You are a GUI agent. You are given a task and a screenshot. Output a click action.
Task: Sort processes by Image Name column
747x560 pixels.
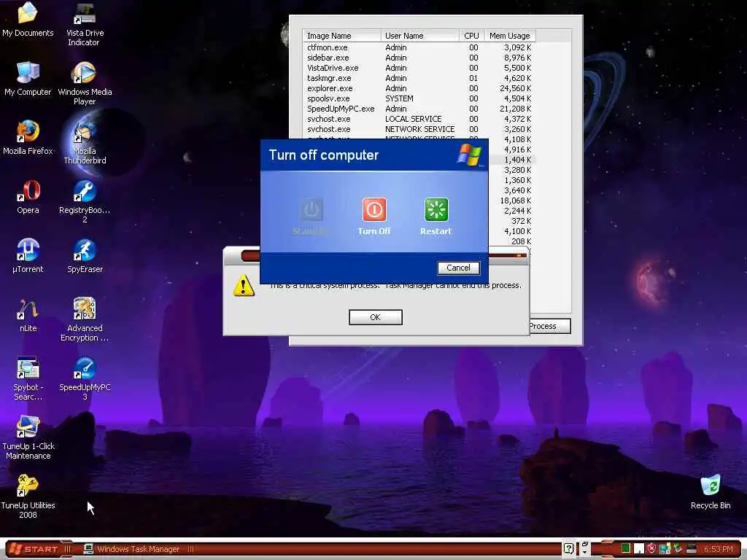pyautogui.click(x=342, y=36)
